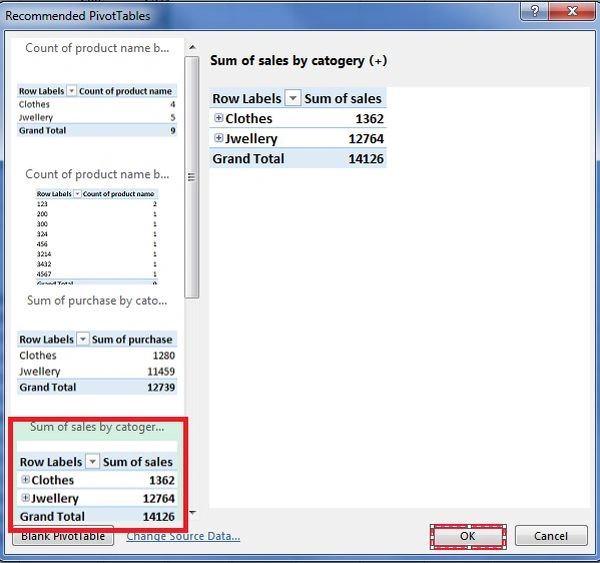Click the 'Sum of sales' column header in preview
Viewport: 600px width, 563px height.
click(x=343, y=98)
